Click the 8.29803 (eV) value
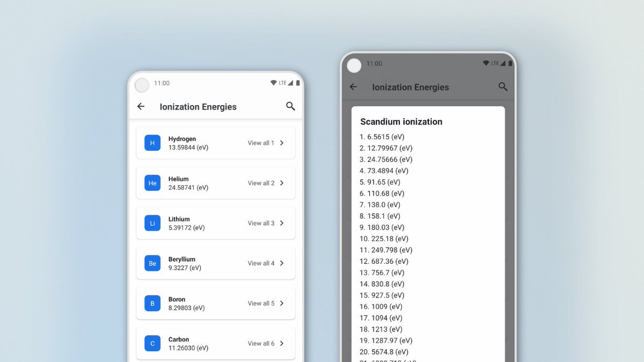The height and width of the screenshot is (362, 644). pos(187,308)
